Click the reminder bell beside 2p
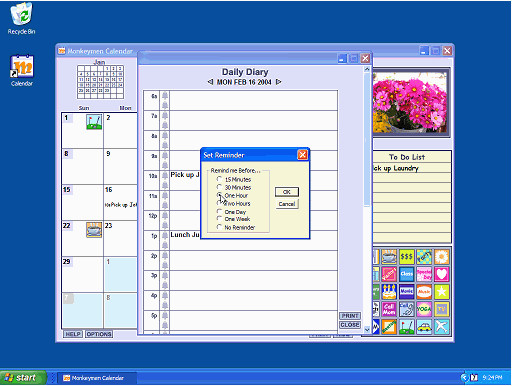 [x=165, y=256]
